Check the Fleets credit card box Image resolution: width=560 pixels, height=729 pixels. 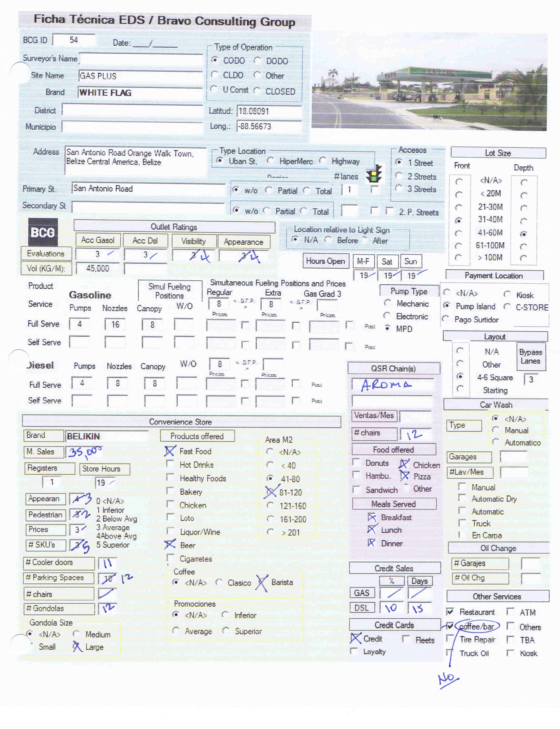pos(406,639)
